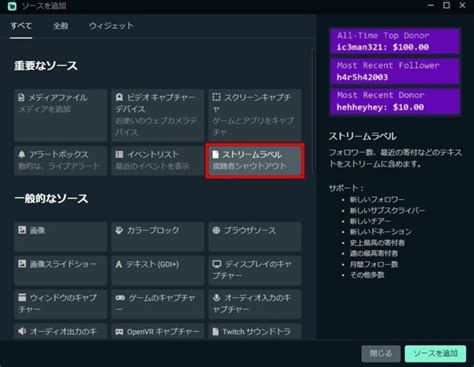The height and width of the screenshot is (367, 474).
Task: Click the monitor ディスプレイのキャプチャー icon
Action: (x=217, y=264)
